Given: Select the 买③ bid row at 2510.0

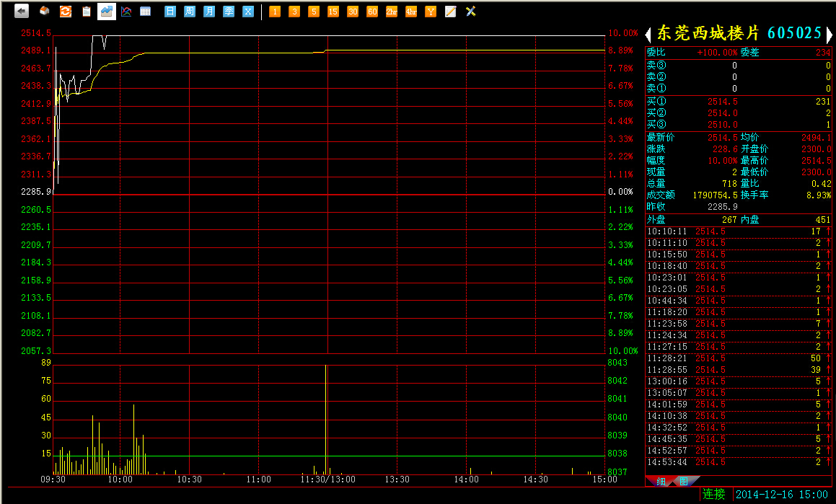Looking at the screenshot, I should [739, 125].
